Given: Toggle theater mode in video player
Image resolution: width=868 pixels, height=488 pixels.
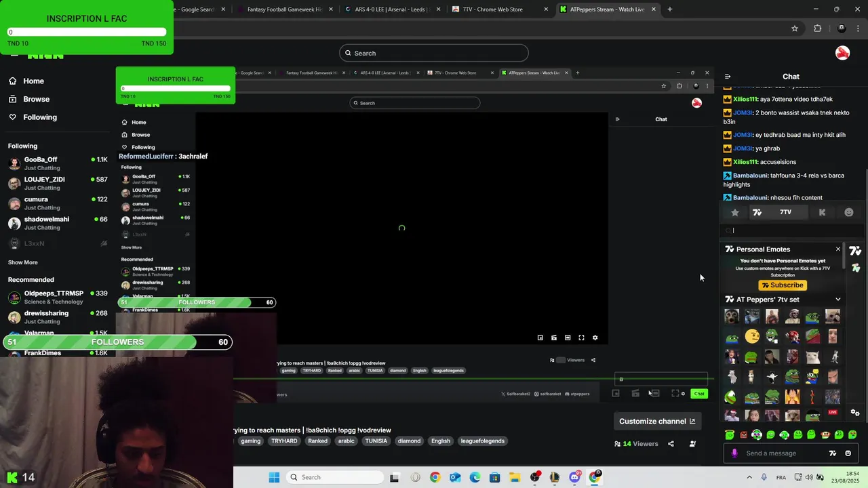Looking at the screenshot, I should 568,338.
